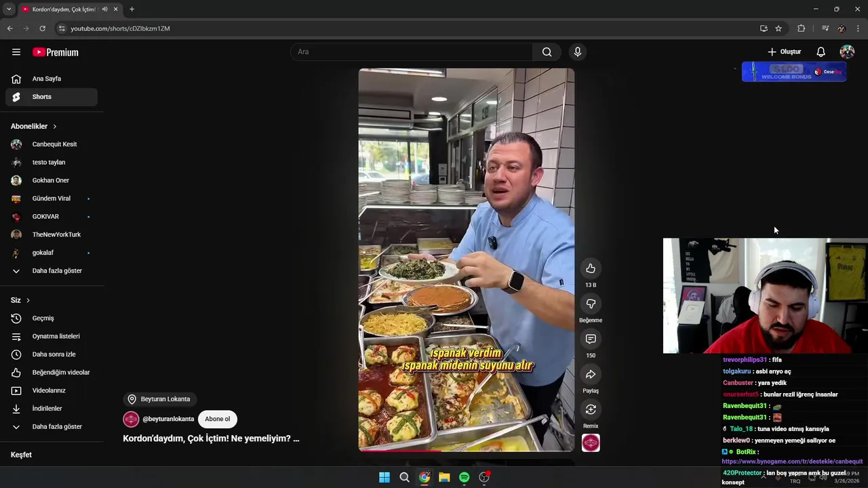Viewport: 868px width, 488px height.
Task: Click the welcome bonus banner
Action: point(794,72)
